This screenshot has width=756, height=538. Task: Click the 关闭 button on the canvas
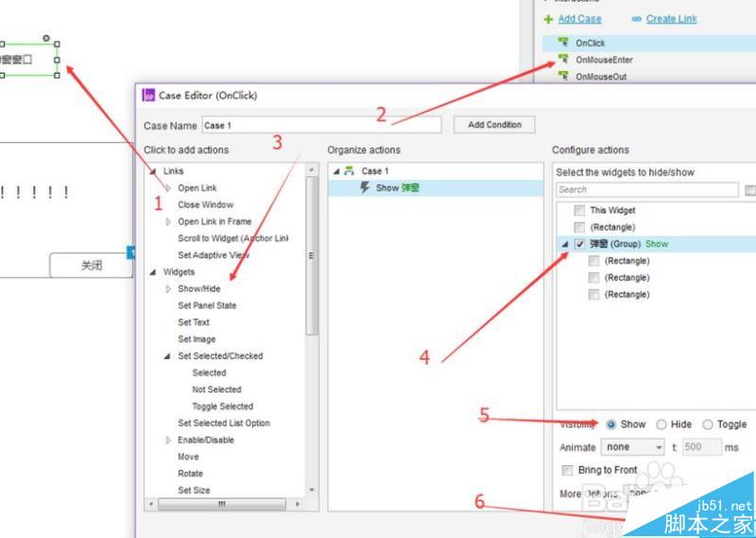click(91, 266)
